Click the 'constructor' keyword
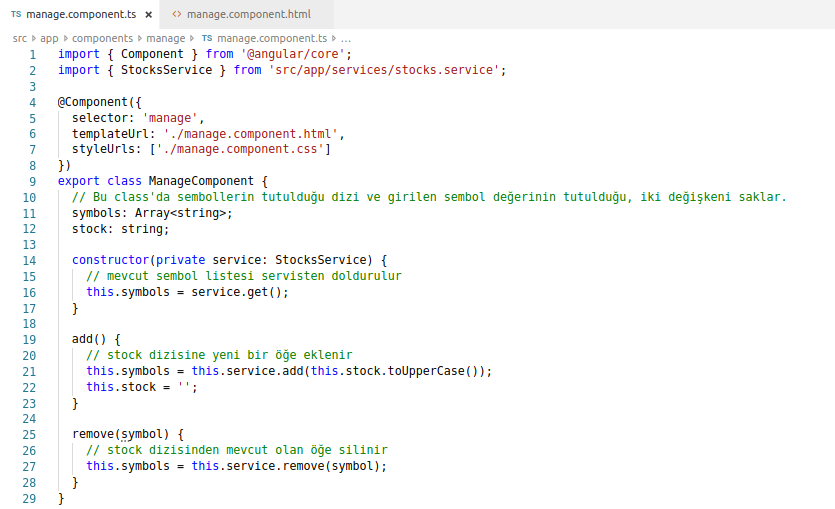This screenshot has width=835, height=509. [x=110, y=260]
